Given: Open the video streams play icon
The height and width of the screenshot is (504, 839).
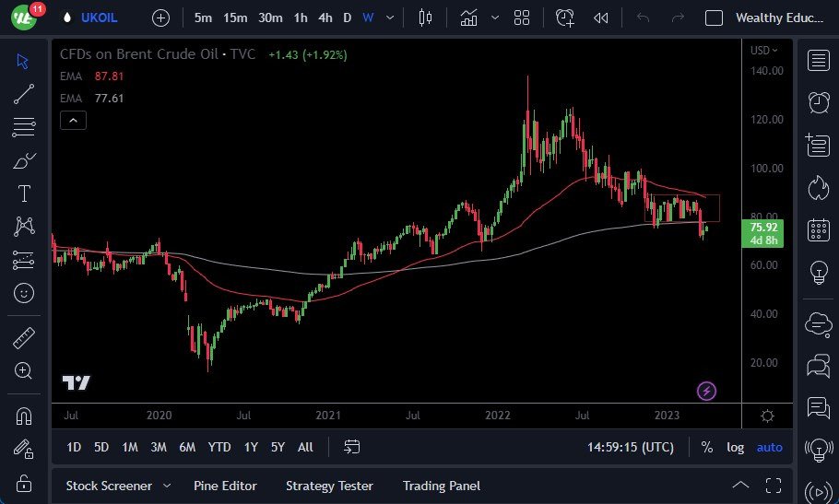Looking at the screenshot, I should coord(819,491).
